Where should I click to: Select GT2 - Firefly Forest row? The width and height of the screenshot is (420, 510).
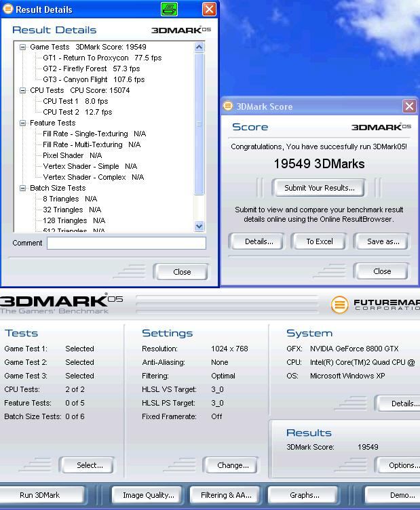92,68
